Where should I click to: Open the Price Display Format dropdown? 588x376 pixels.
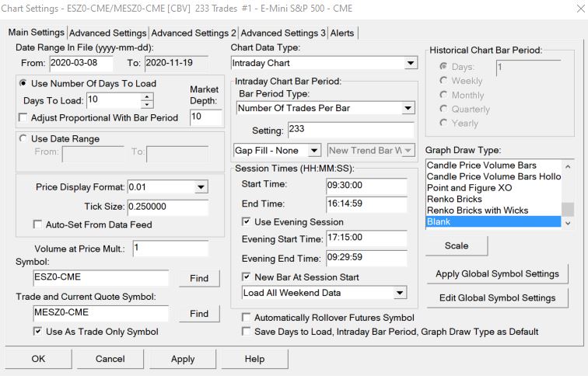(x=201, y=186)
